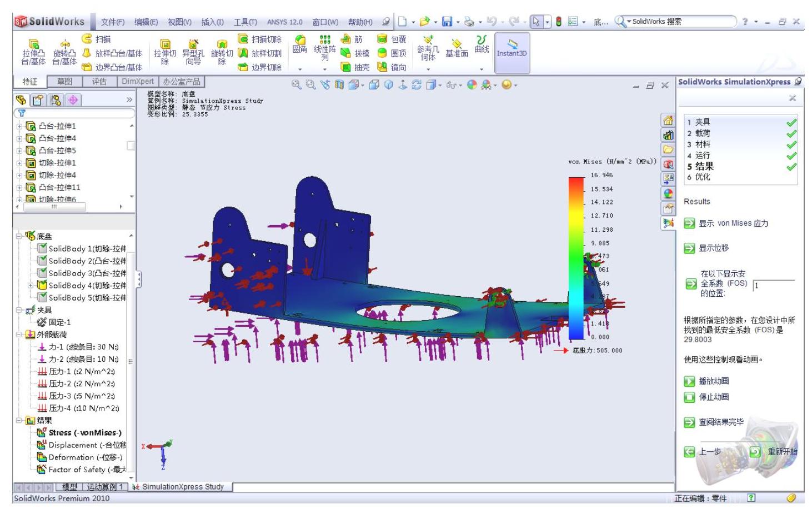Switch to the 草图 sketch tab

[64, 82]
